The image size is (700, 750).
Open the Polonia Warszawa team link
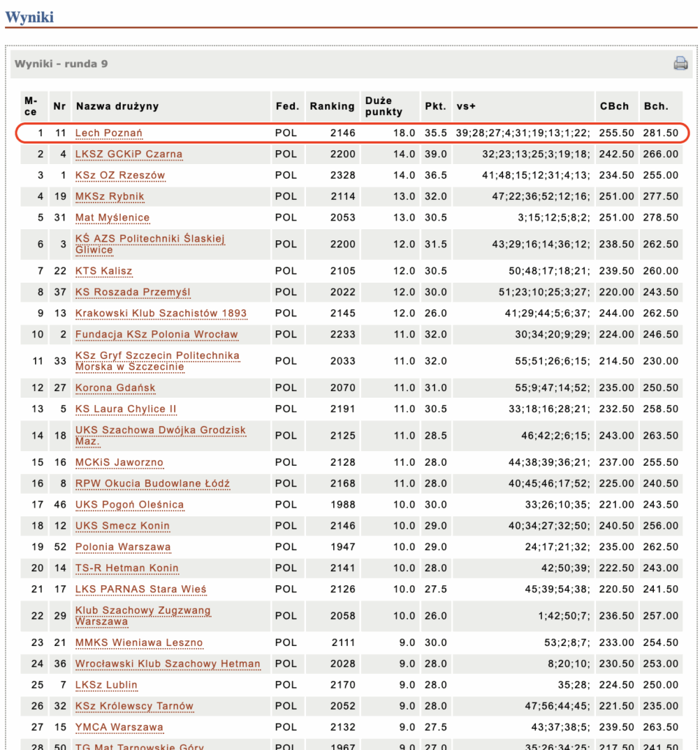(123, 548)
